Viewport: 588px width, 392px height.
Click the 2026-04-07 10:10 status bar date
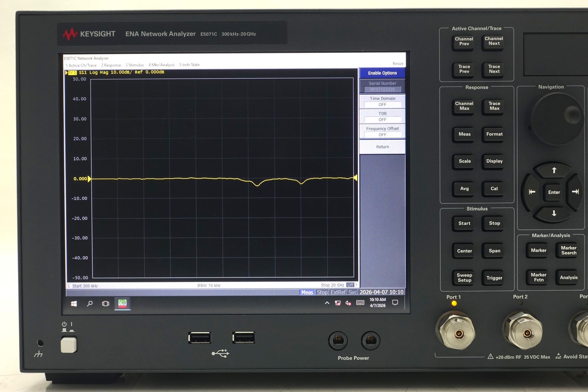(382, 292)
